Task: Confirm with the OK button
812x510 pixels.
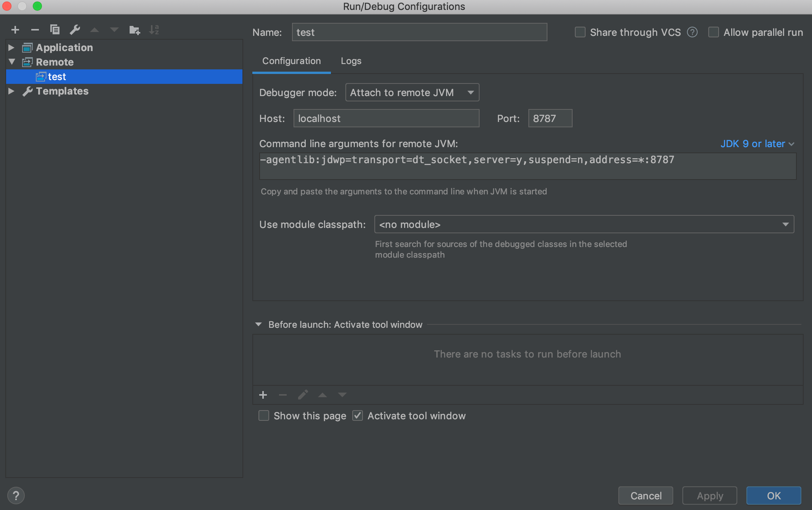Action: click(x=774, y=496)
